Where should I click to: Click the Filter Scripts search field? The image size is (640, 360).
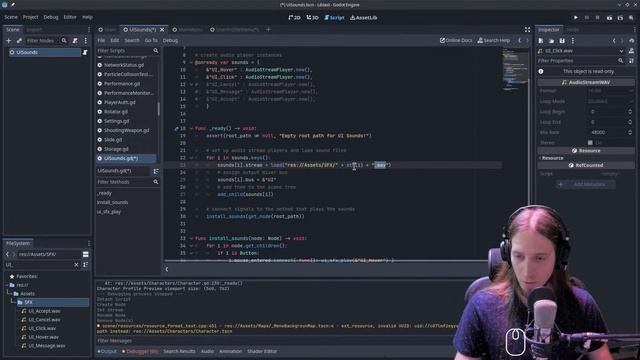click(x=128, y=51)
